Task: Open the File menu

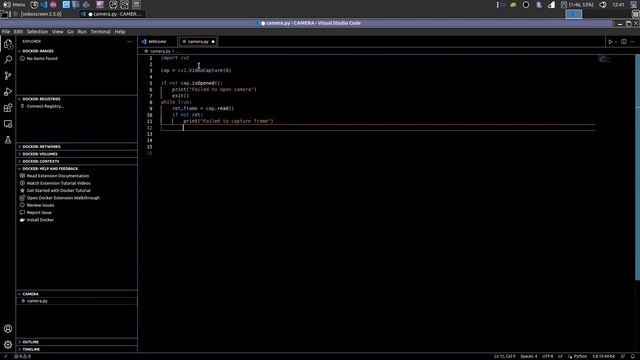Action: [x=6, y=31]
